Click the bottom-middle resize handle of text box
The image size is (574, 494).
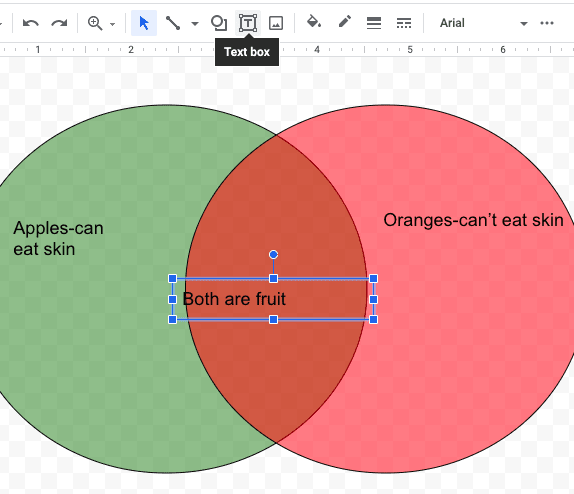coord(273,320)
